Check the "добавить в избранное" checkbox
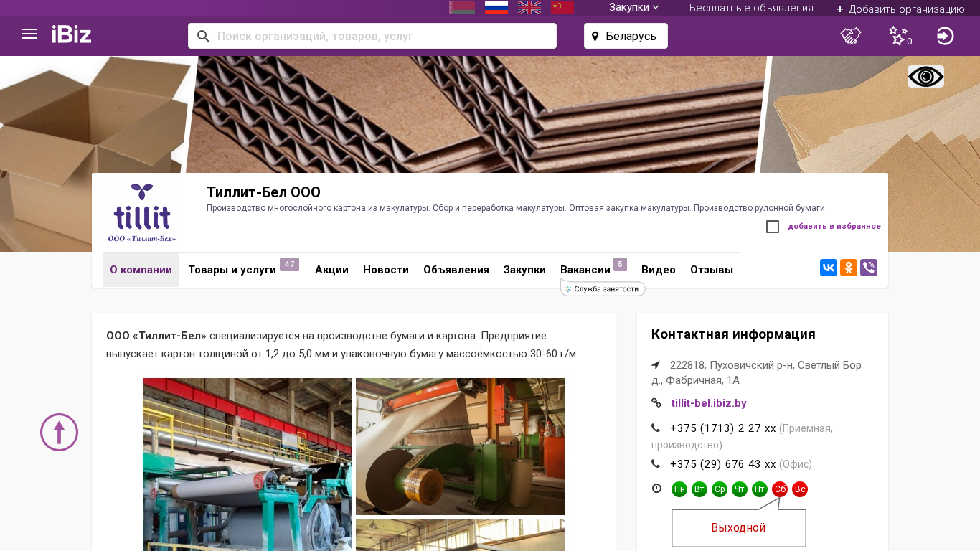Image resolution: width=980 pixels, height=551 pixels. click(x=773, y=227)
